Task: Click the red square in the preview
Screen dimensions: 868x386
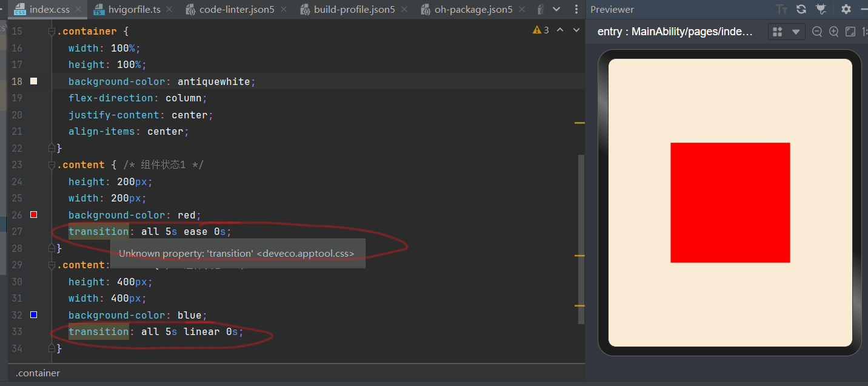Action: pyautogui.click(x=730, y=203)
